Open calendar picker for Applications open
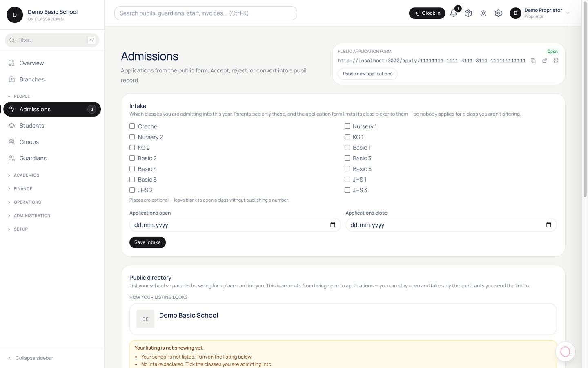The width and height of the screenshot is (588, 368). tap(333, 225)
